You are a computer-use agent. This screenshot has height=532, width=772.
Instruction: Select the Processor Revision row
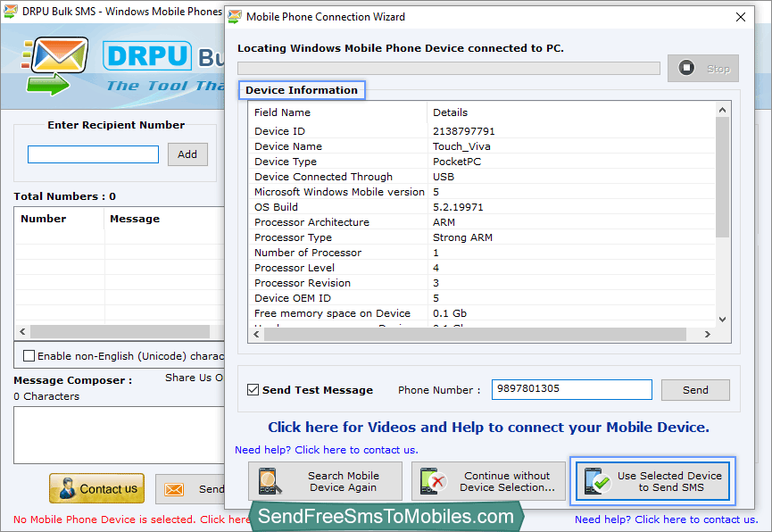click(x=482, y=283)
